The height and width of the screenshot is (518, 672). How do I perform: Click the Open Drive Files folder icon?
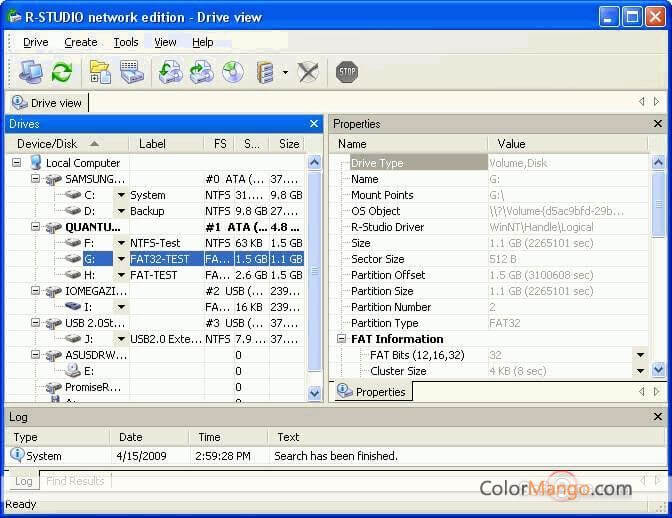coord(100,72)
